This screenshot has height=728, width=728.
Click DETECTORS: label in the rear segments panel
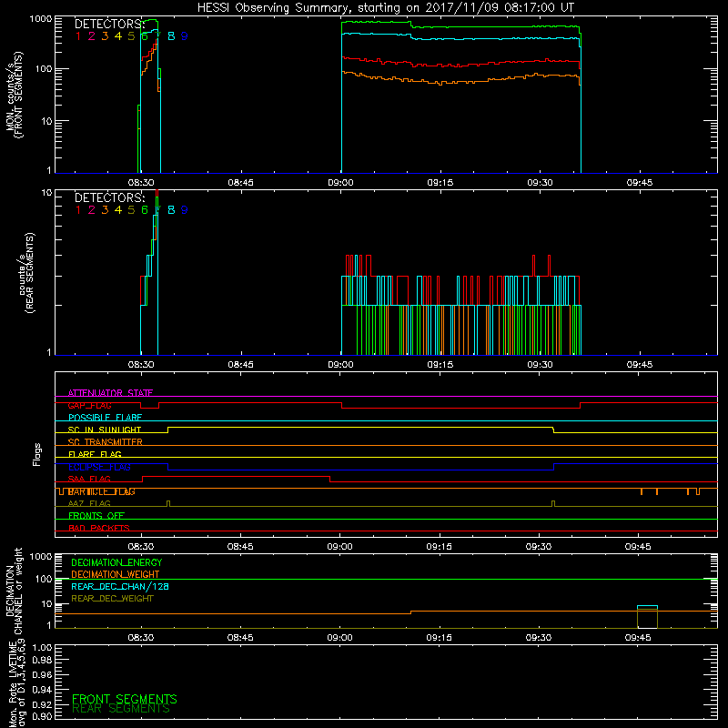pos(109,197)
